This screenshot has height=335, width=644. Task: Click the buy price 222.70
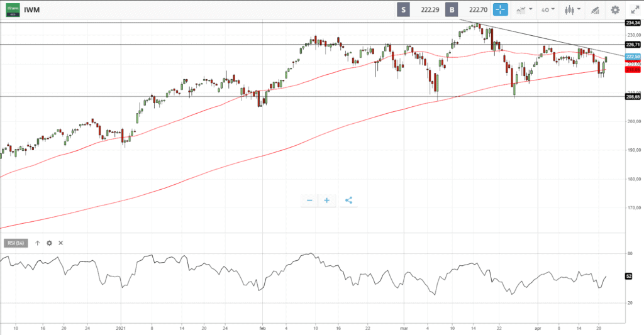point(478,10)
